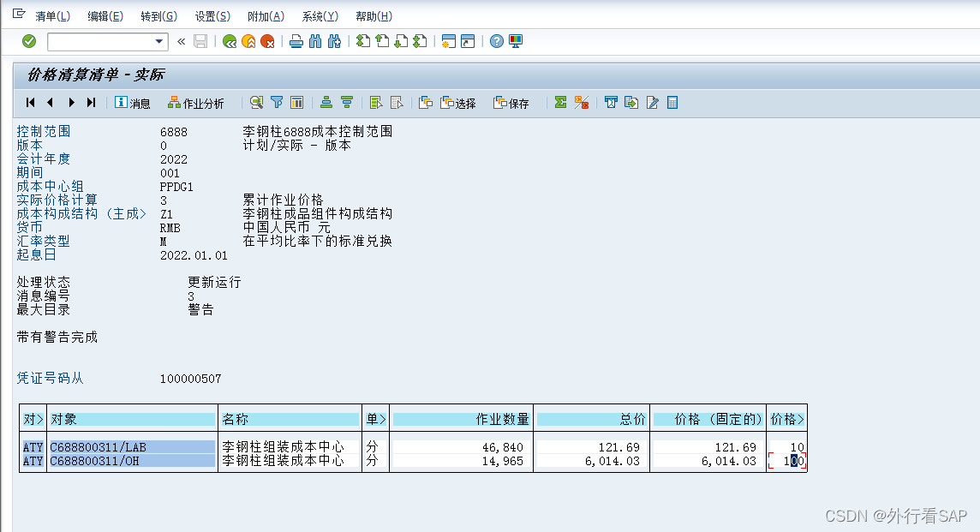Screen dimensions: 980x532
Task: Click the 对象 column header
Action: (x=132, y=419)
